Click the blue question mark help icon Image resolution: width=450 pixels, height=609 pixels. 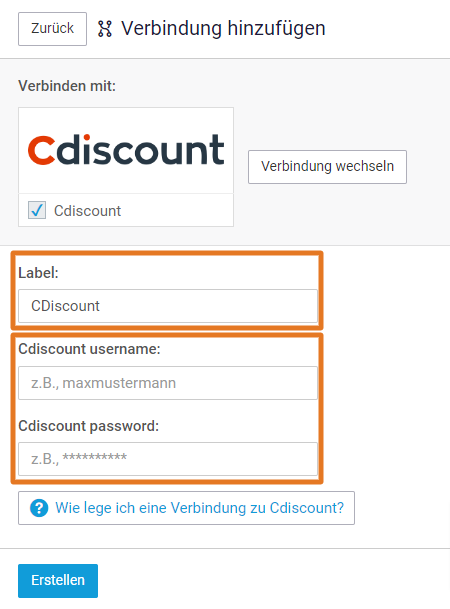(39, 508)
